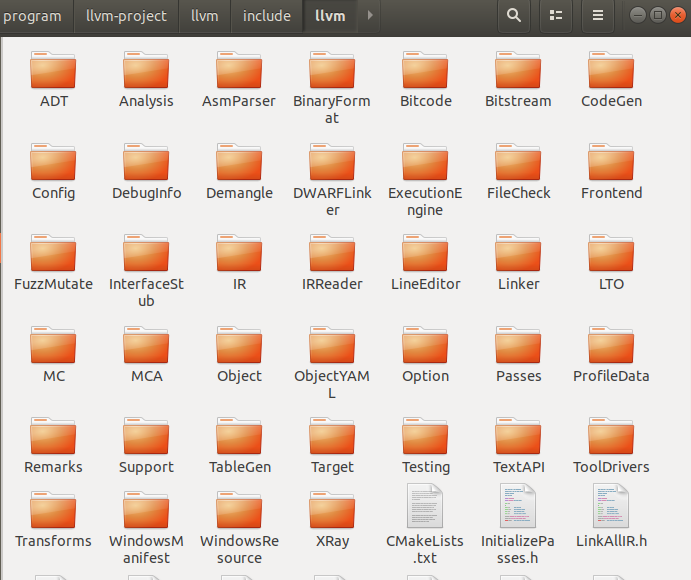Image resolution: width=691 pixels, height=580 pixels.
Task: Open the hamburger menu button
Action: tap(598, 16)
